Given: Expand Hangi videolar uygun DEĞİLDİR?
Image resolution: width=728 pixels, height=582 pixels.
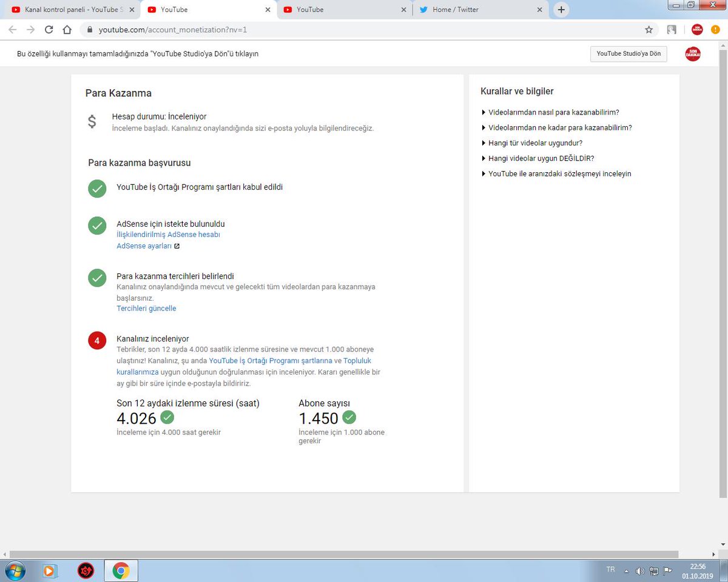Looking at the screenshot, I should click(537, 158).
